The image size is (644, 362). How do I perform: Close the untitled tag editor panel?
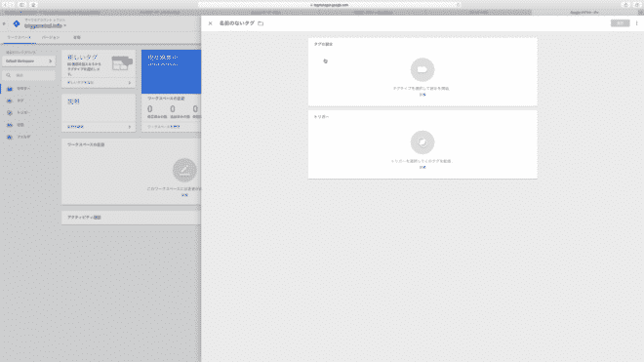click(211, 23)
